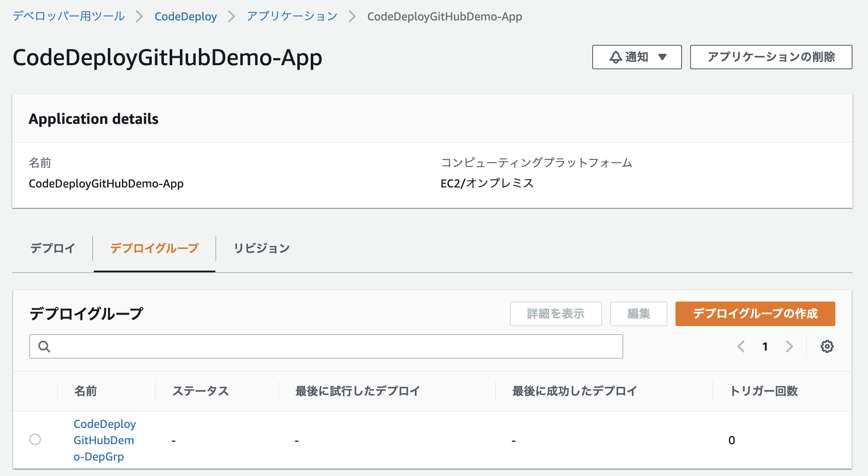Click the search magnifier icon
Viewport: 868px width, 476px height.
(44, 346)
